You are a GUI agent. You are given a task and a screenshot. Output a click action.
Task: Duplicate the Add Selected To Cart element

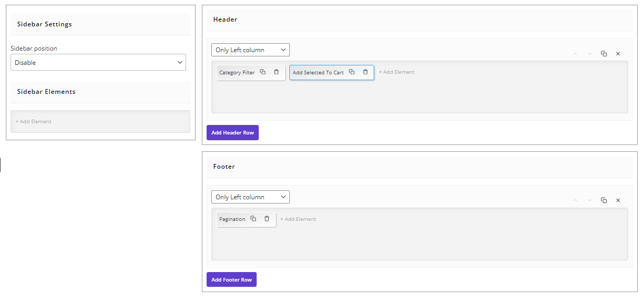(352, 72)
